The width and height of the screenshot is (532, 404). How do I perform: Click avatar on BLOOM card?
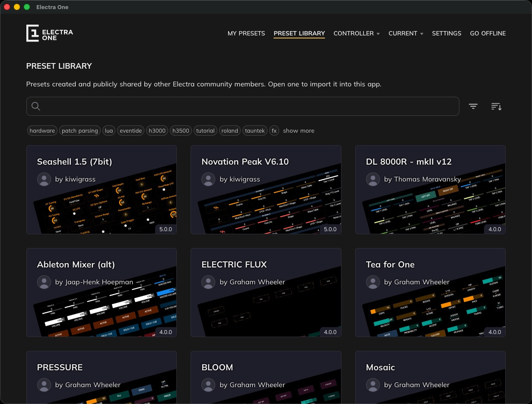pyautogui.click(x=209, y=385)
